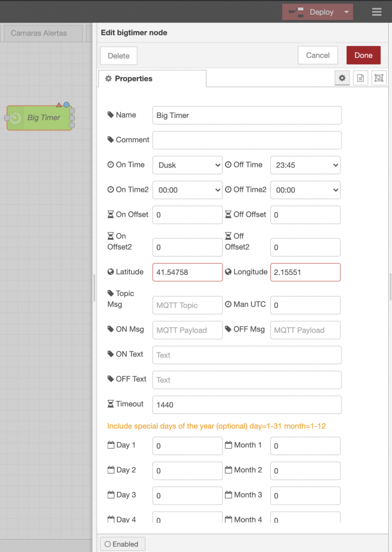Click the On Offset input field

click(187, 215)
